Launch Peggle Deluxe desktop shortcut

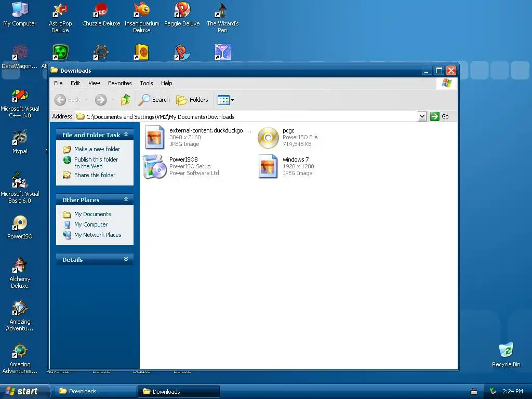pyautogui.click(x=182, y=14)
